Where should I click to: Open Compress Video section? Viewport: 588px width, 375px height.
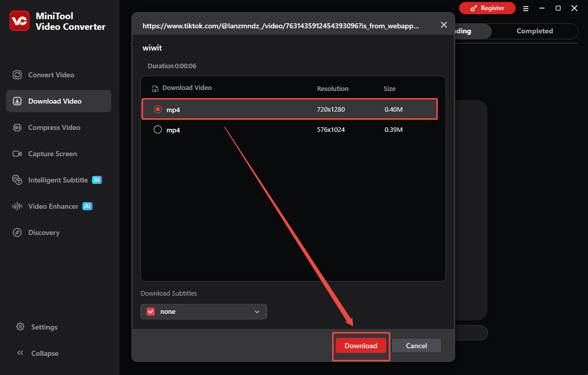click(x=59, y=127)
